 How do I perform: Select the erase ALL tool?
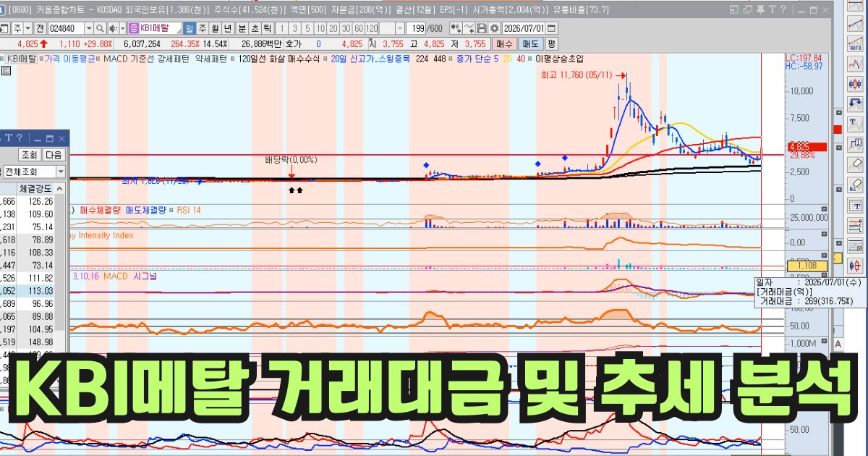point(856,184)
